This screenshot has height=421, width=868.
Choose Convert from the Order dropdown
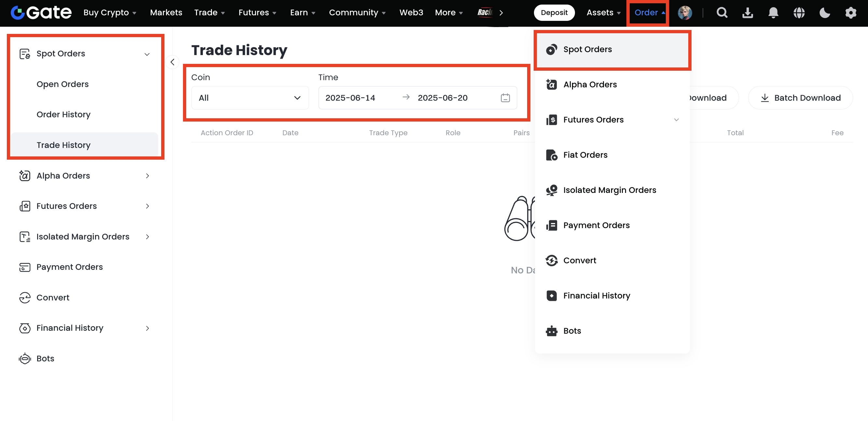click(580, 260)
